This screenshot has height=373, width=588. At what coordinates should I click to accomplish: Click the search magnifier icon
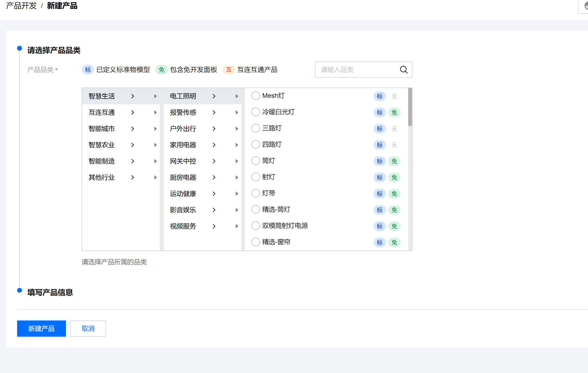(x=404, y=70)
